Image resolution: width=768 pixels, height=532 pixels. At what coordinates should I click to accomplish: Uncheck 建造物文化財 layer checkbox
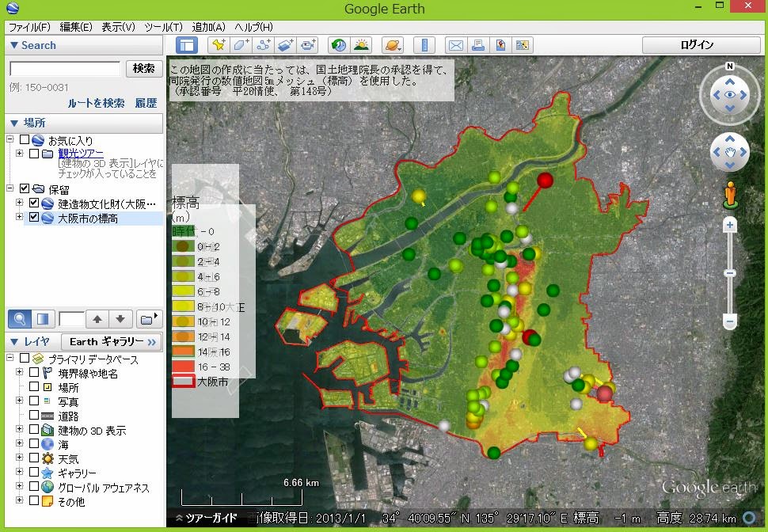[34, 203]
